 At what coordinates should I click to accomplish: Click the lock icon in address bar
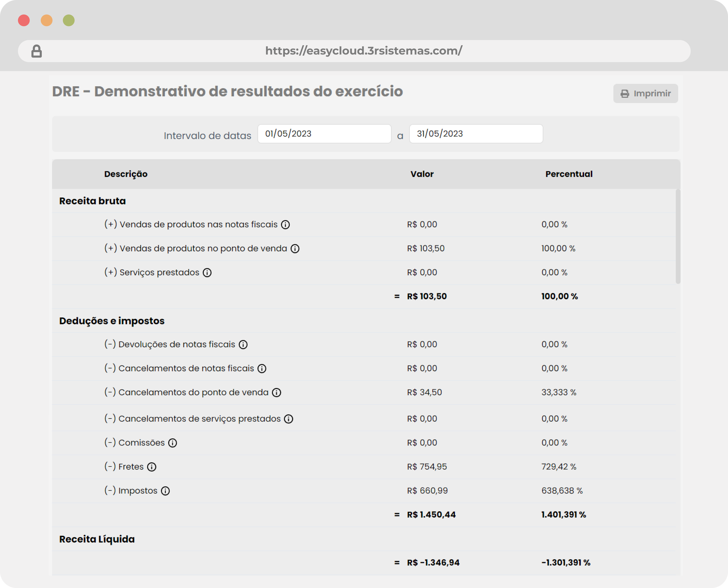coord(37,51)
